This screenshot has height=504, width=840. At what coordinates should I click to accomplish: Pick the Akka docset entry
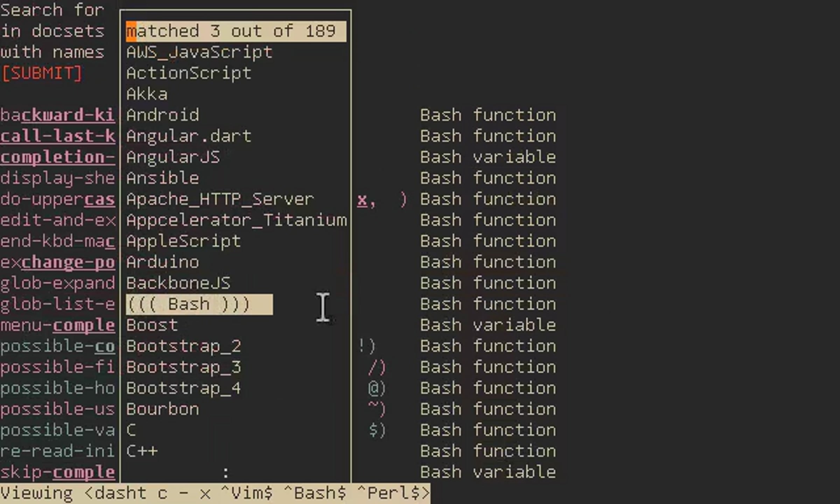147,94
